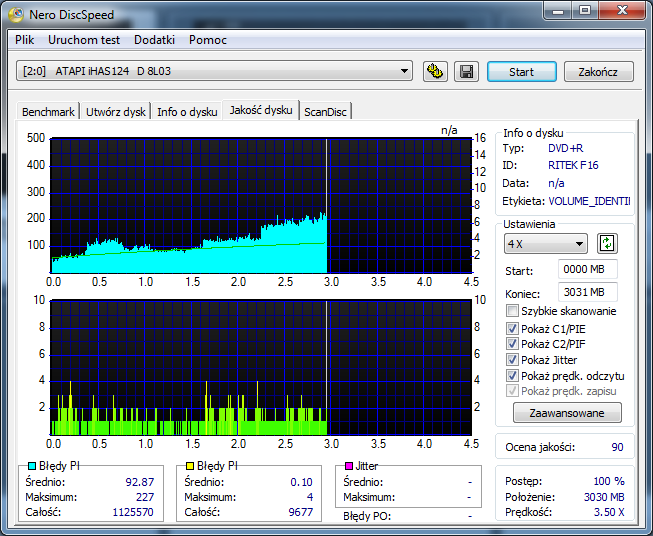Click the VOLUME_IDENTI label value
The width and height of the screenshot is (653, 536).
pyautogui.click(x=589, y=201)
